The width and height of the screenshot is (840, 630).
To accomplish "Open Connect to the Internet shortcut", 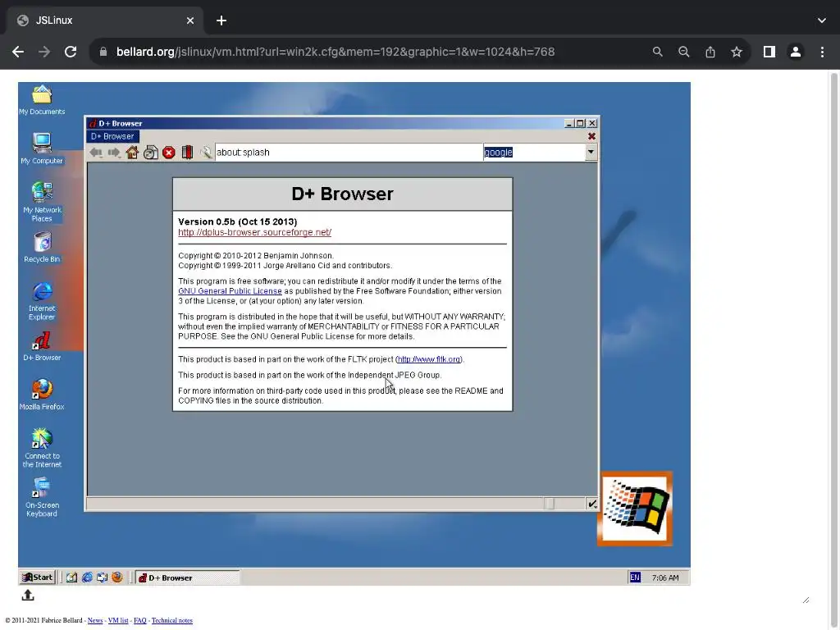I will pyautogui.click(x=42, y=448).
